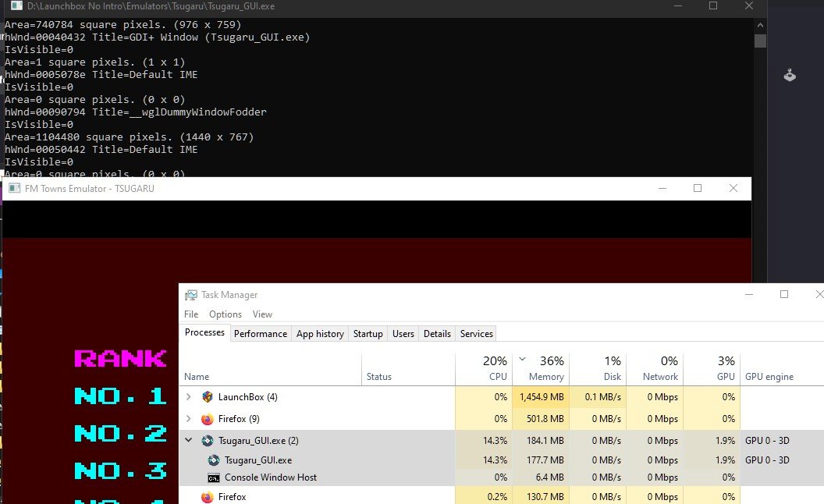Expand the LaunchBox (4) process group
This screenshot has width=824, height=504.
[189, 397]
